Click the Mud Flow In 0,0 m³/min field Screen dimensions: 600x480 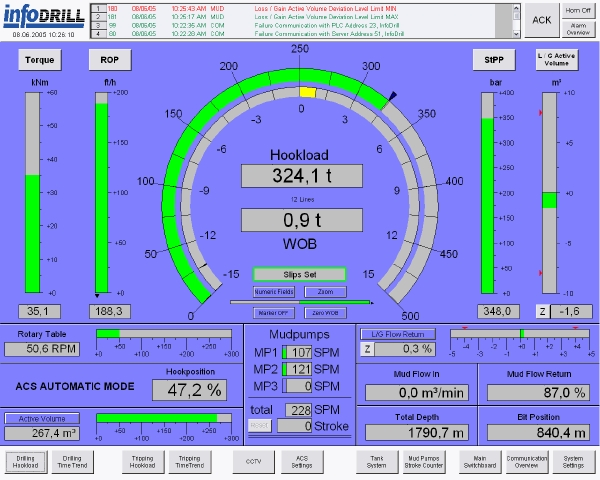pos(417,393)
